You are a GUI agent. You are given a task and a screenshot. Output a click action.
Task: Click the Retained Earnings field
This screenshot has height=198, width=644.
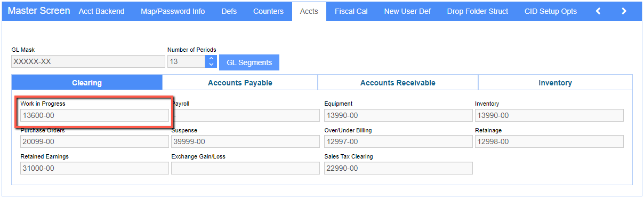click(94, 168)
